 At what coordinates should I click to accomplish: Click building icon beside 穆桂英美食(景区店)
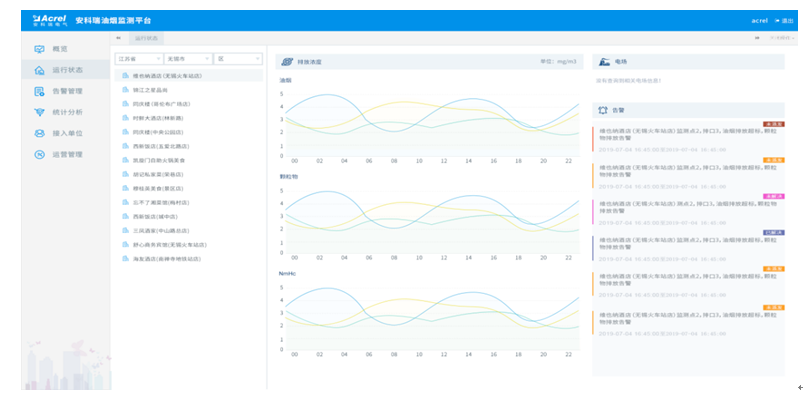pyautogui.click(x=125, y=188)
